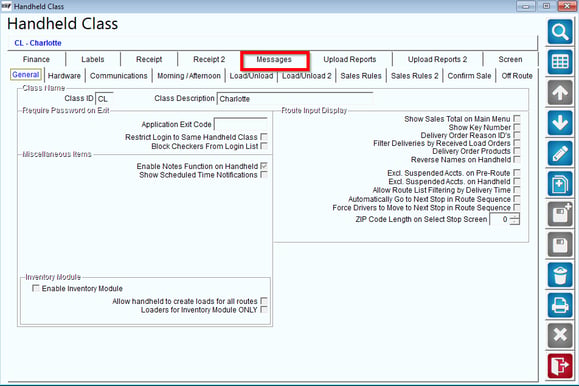Check Enable Inventory Module
Screen dimensions: 579x386
36,288
